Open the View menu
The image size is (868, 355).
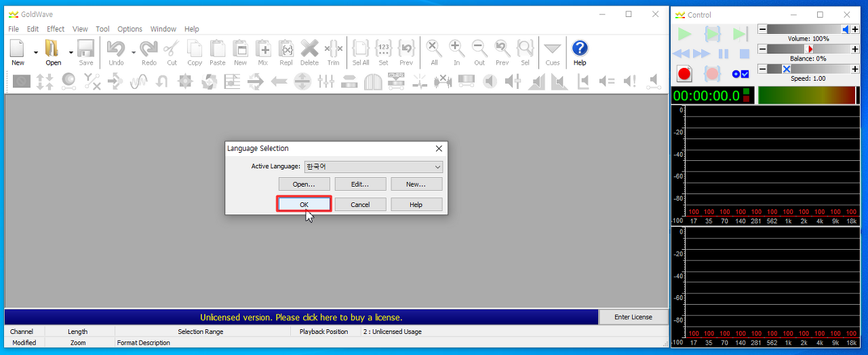coord(80,29)
